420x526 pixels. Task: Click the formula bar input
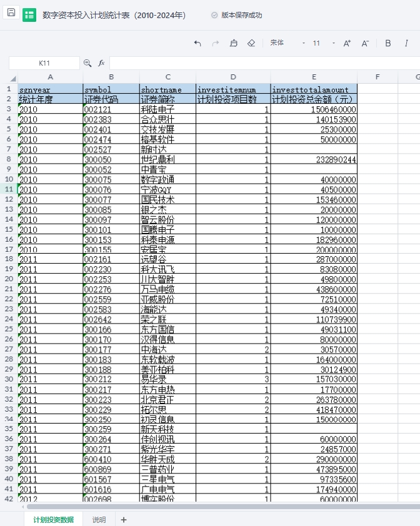click(x=264, y=63)
